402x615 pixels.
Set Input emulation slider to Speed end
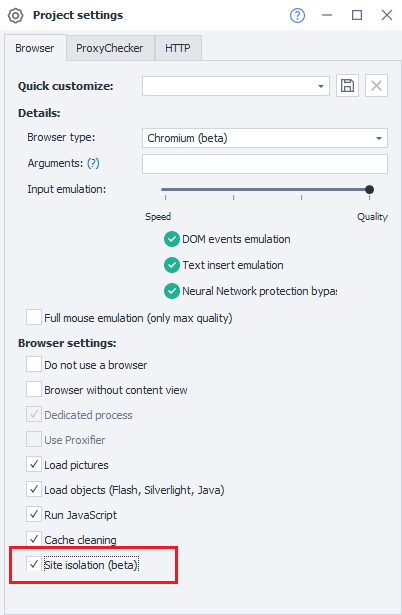166,190
